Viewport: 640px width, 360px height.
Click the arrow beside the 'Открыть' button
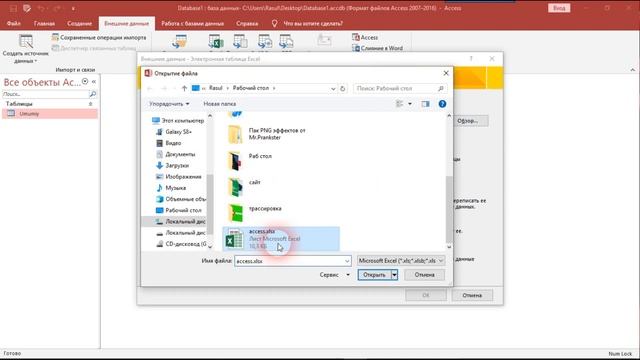[394, 275]
